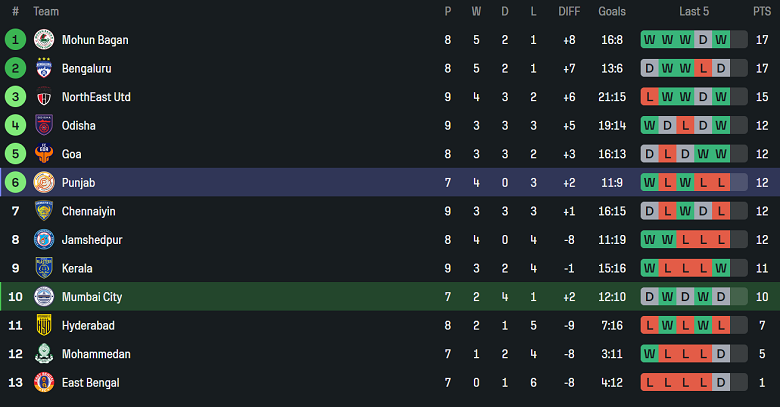
Task: Click the Kerala team crest
Action: (x=44, y=268)
